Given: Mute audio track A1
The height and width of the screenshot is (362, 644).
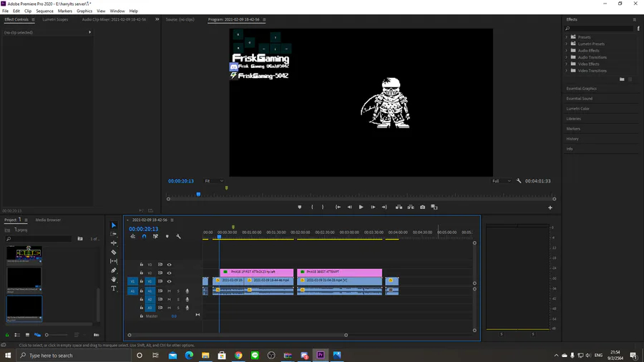Looking at the screenshot, I should point(169,291).
